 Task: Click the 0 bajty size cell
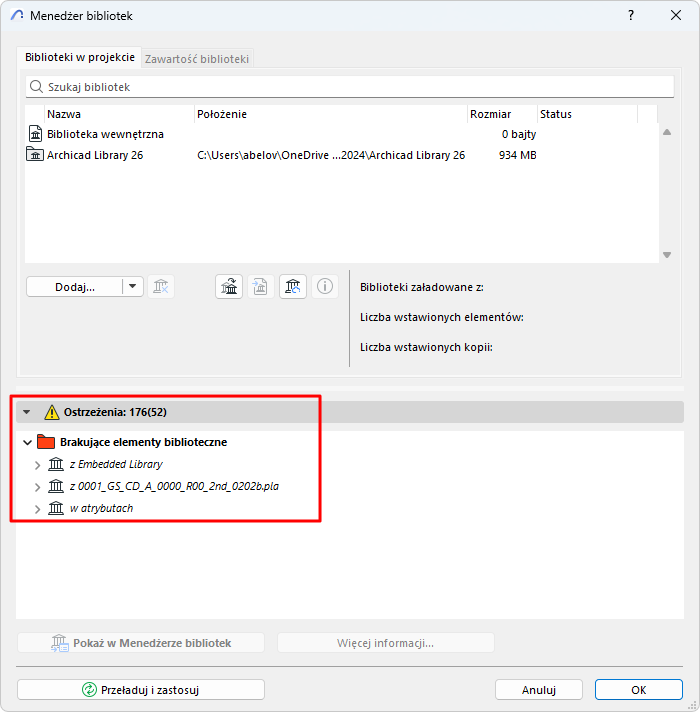[519, 134]
